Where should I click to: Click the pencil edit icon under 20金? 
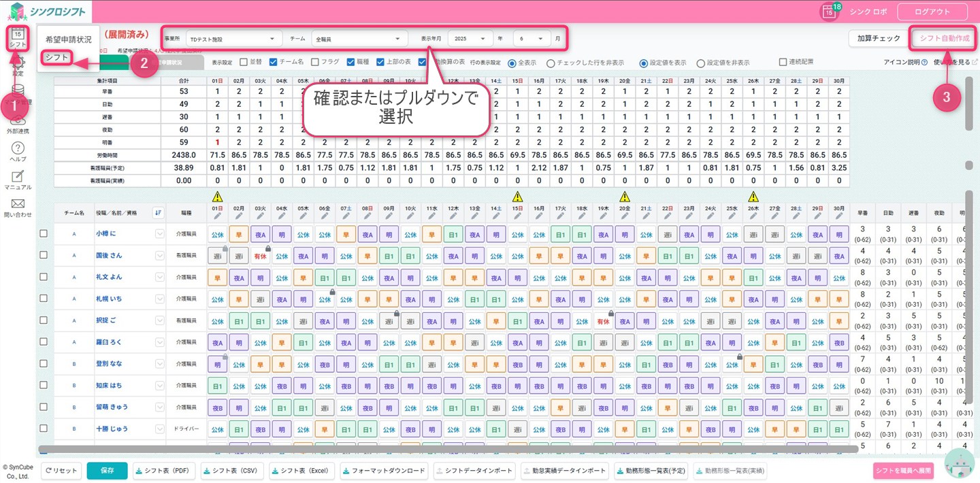(625, 216)
